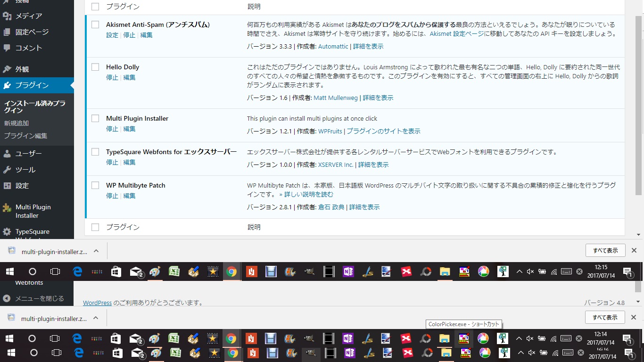The width and height of the screenshot is (644, 362).
Task: Click 停止 link under Akismet Anti-Spam
Action: 129,35
